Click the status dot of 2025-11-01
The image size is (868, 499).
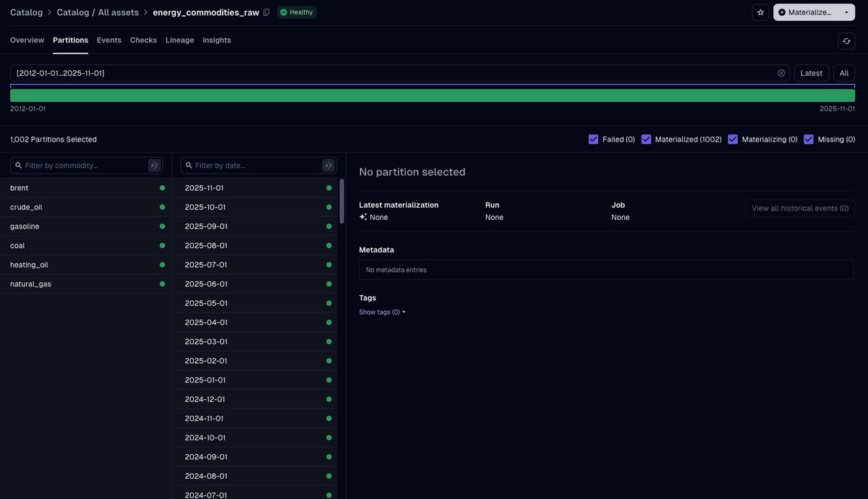[x=329, y=188]
